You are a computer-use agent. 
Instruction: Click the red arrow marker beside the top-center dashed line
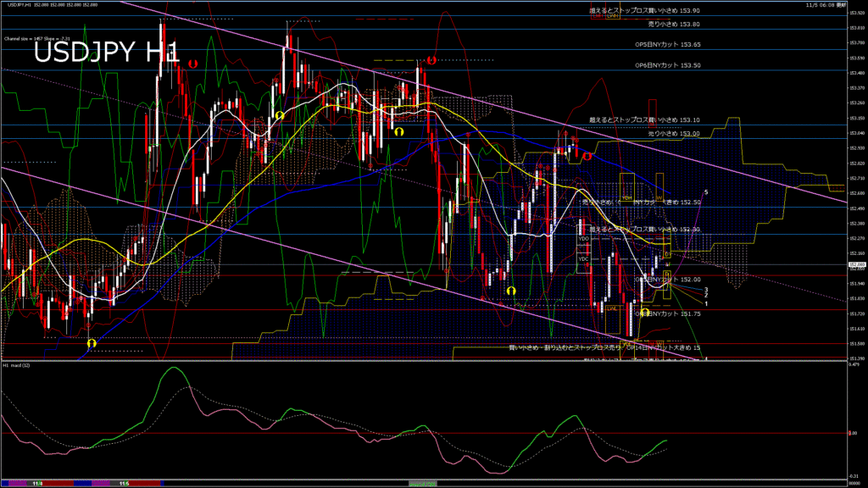click(x=431, y=60)
